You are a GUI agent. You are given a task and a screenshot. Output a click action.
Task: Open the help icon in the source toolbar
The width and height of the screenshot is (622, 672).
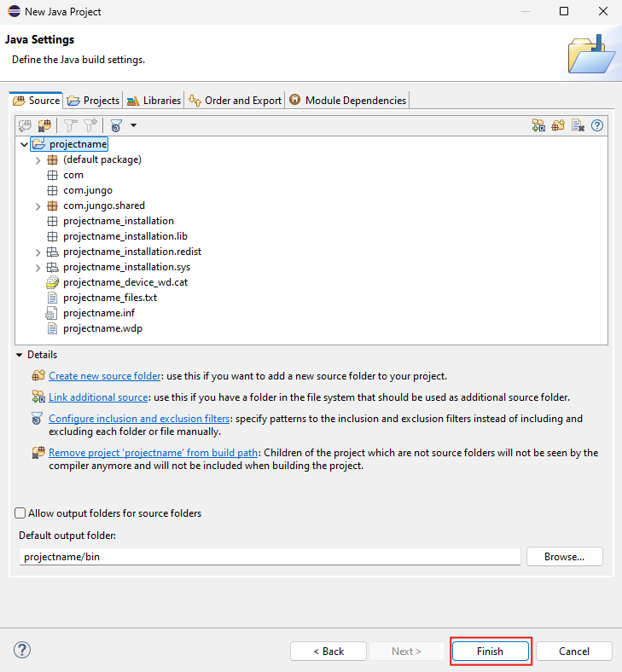597,125
